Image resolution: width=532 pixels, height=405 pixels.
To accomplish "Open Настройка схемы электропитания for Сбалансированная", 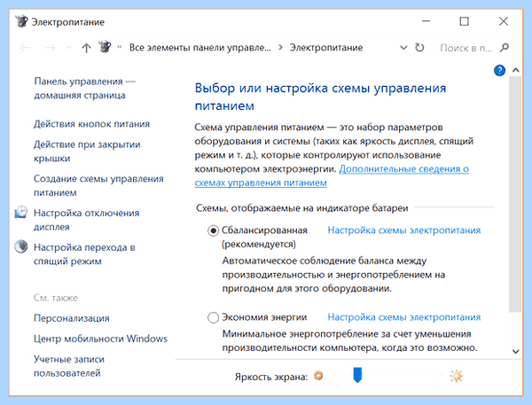I will (x=404, y=230).
